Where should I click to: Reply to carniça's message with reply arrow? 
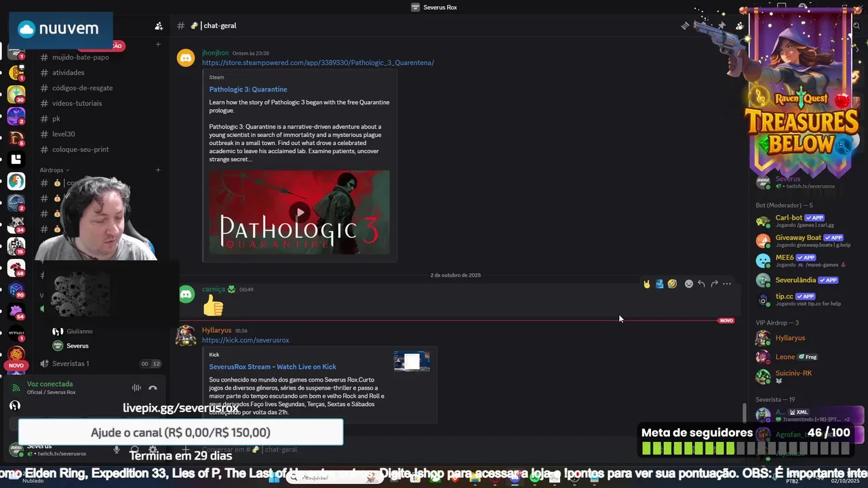pyautogui.click(x=701, y=284)
